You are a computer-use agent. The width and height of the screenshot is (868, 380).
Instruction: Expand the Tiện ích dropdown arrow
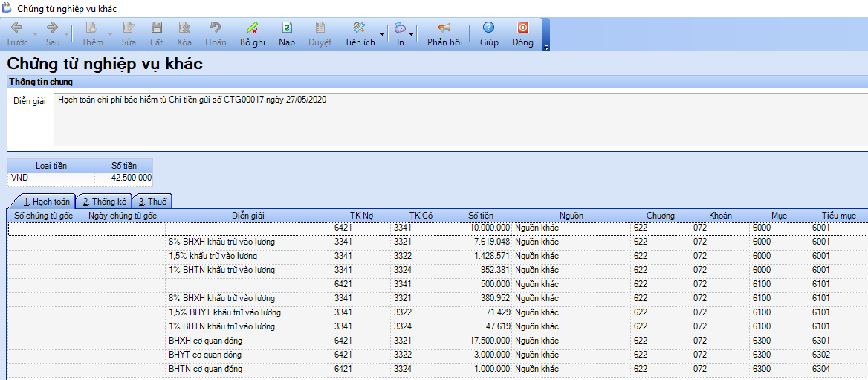pyautogui.click(x=381, y=34)
